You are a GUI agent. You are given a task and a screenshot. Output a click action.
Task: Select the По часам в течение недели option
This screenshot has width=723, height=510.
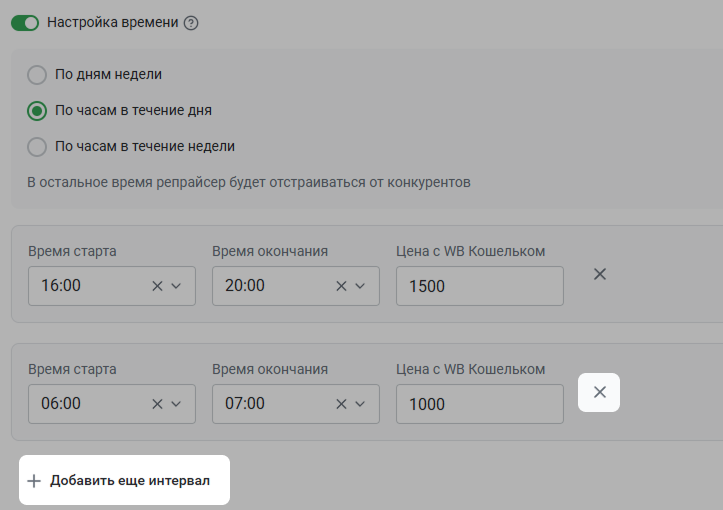37,147
